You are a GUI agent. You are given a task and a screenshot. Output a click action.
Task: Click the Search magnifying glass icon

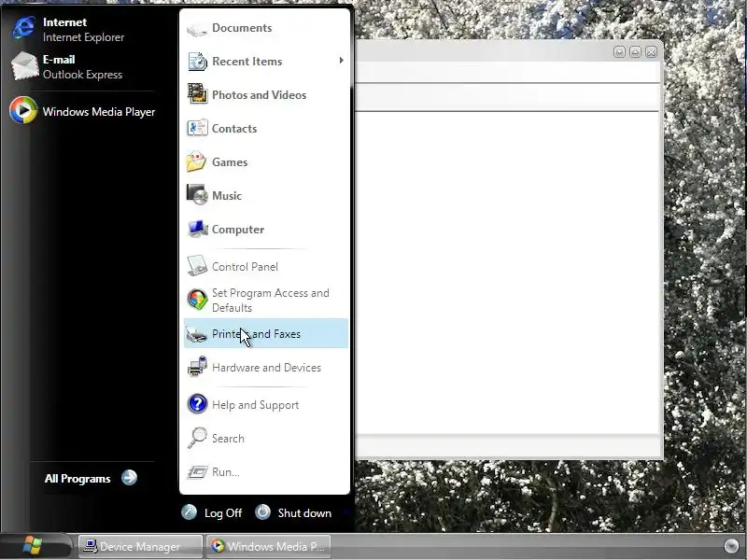[197, 438]
